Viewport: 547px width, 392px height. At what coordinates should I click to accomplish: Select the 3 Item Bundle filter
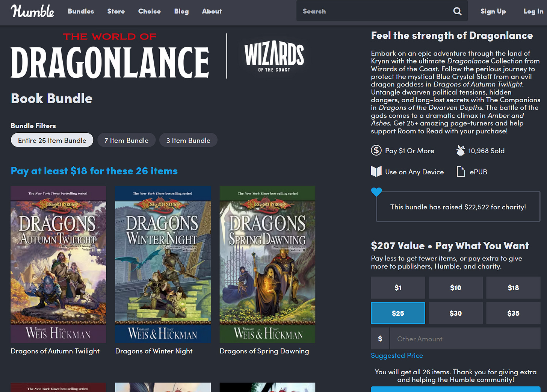188,140
